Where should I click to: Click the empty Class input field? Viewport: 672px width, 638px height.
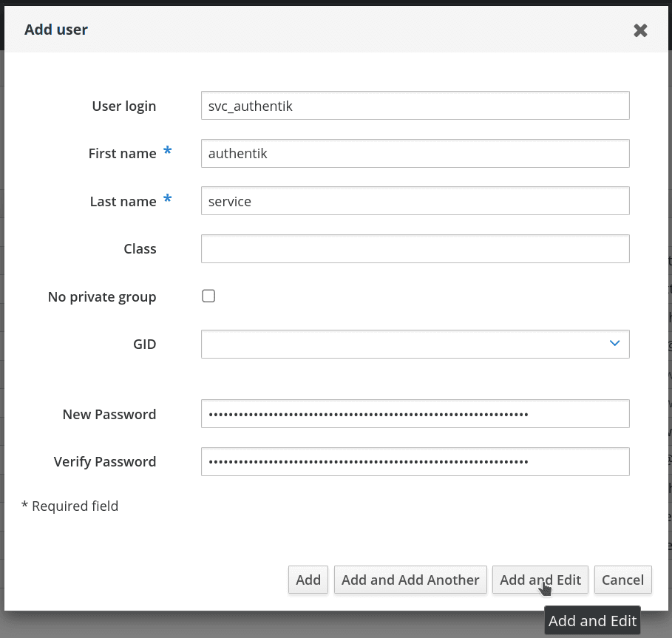pos(415,249)
